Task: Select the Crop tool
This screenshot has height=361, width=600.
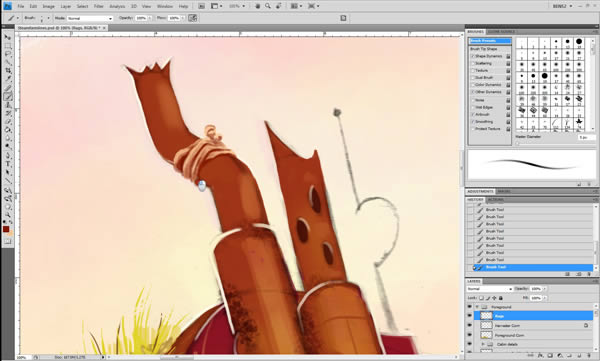Action: pos(7,71)
